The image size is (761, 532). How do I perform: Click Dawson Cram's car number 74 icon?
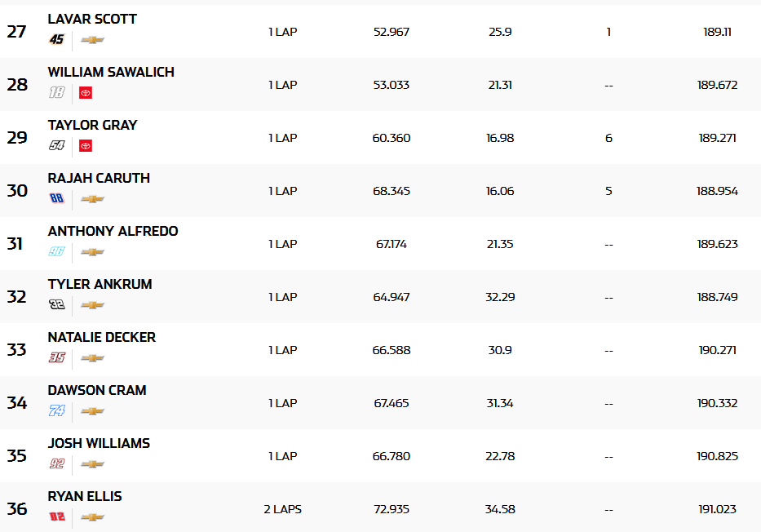(x=56, y=411)
